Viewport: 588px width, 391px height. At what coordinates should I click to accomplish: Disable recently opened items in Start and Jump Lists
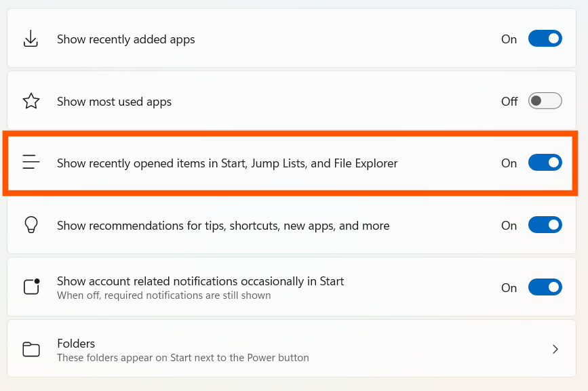(x=545, y=163)
